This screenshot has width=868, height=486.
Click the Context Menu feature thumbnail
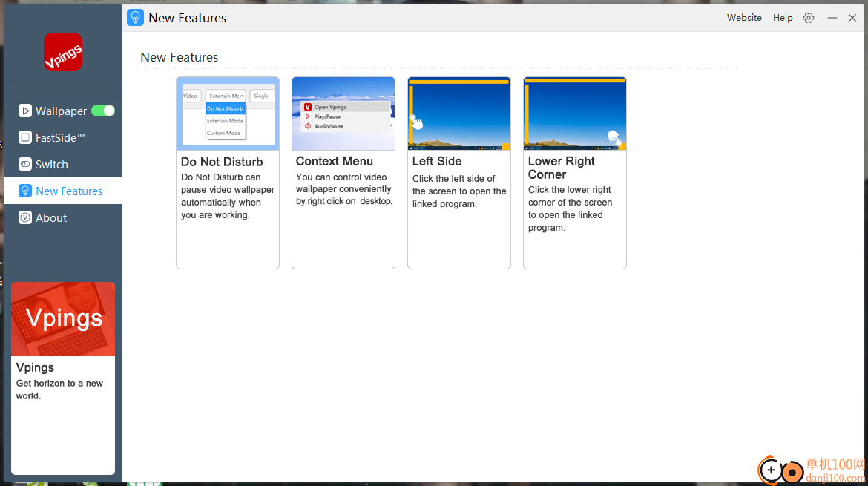[343, 114]
